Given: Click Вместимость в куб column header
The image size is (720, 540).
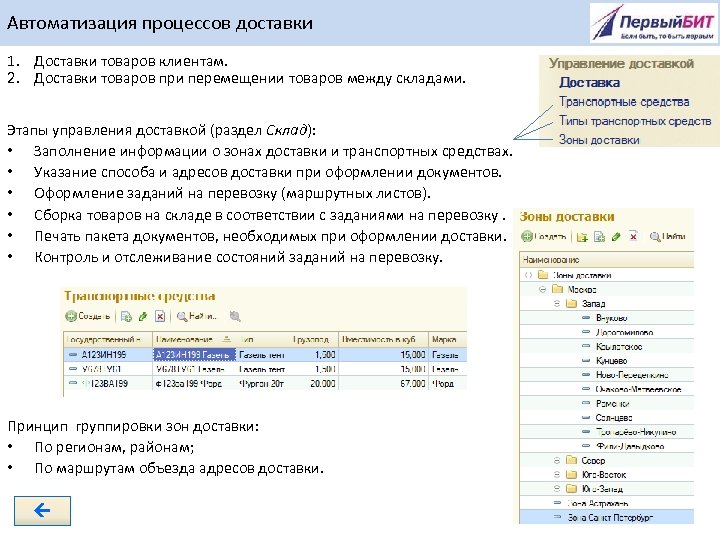Looking at the screenshot, I should (383, 340).
